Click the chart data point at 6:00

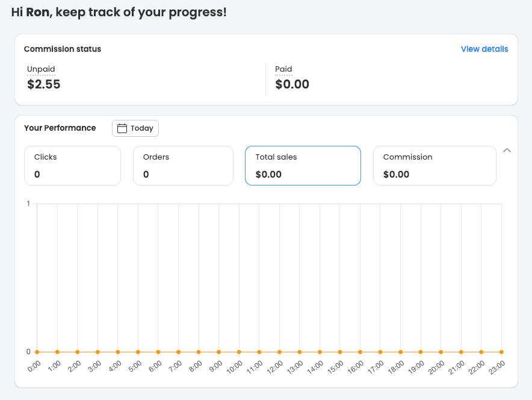(158, 352)
